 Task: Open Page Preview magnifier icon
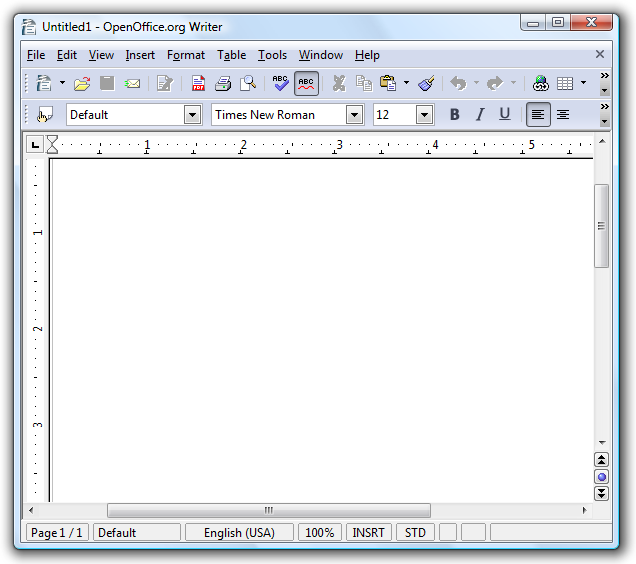248,83
